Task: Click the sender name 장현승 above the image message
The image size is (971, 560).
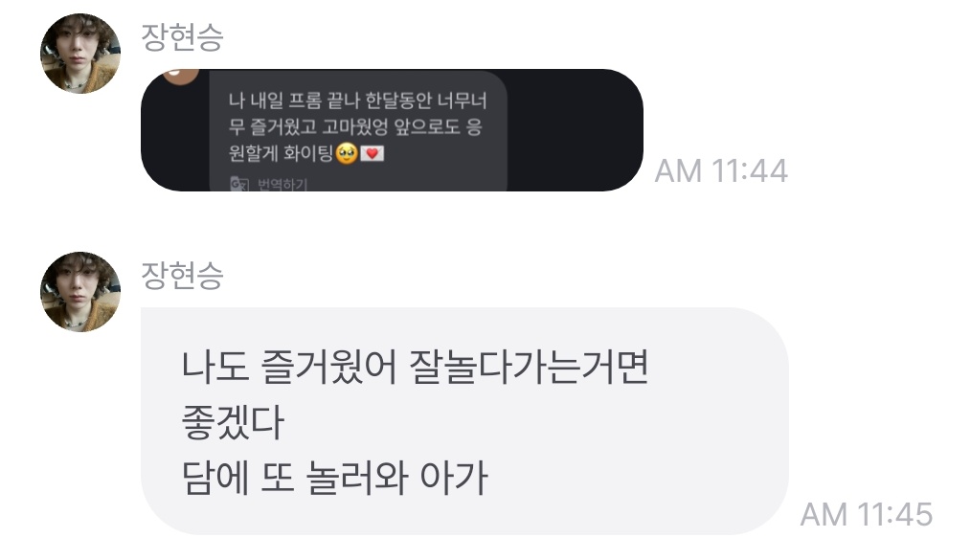Action: 181,37
